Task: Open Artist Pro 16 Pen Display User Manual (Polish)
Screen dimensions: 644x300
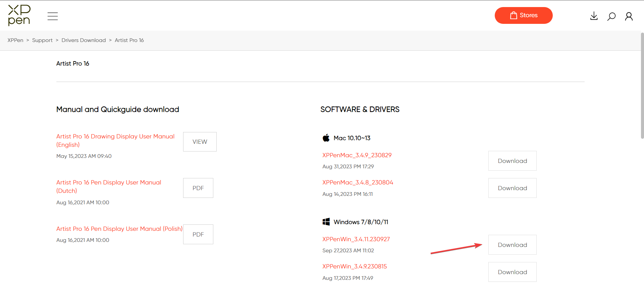Action: click(119, 229)
